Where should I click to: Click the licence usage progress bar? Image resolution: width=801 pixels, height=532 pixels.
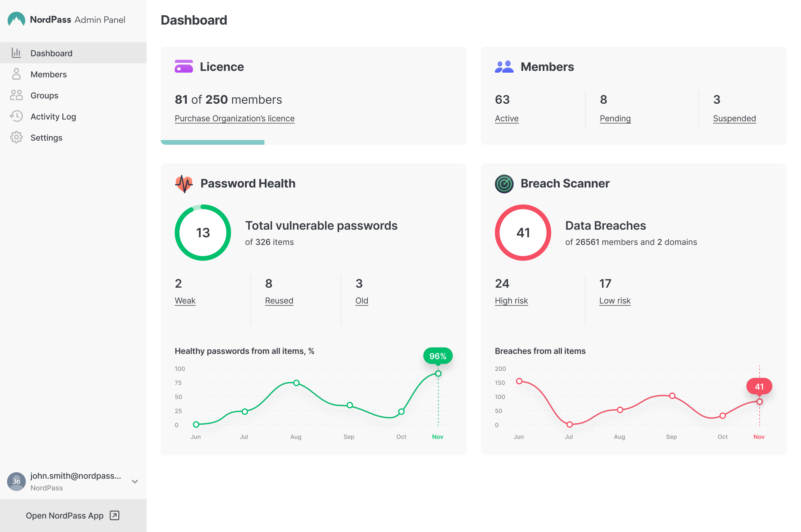pos(213,142)
